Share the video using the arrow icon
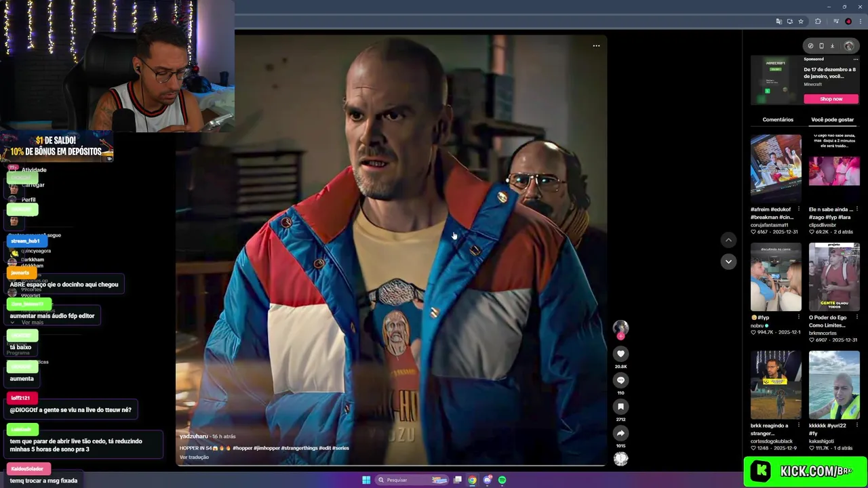 (x=620, y=433)
